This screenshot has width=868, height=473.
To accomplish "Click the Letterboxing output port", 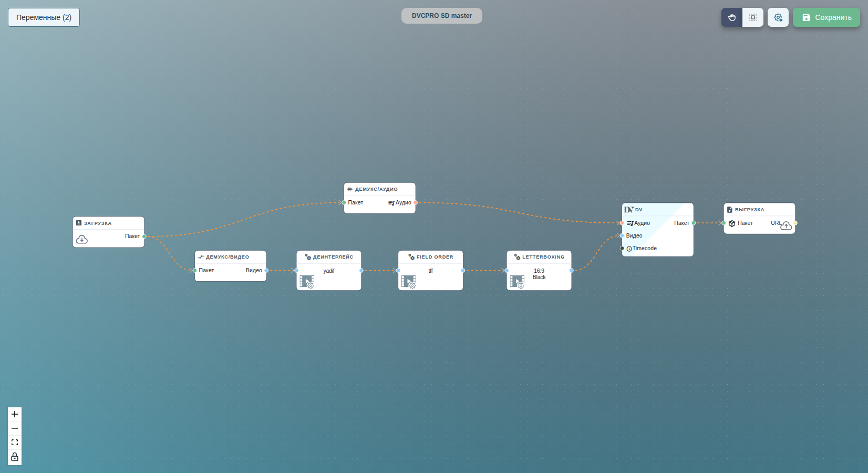I will tap(571, 271).
